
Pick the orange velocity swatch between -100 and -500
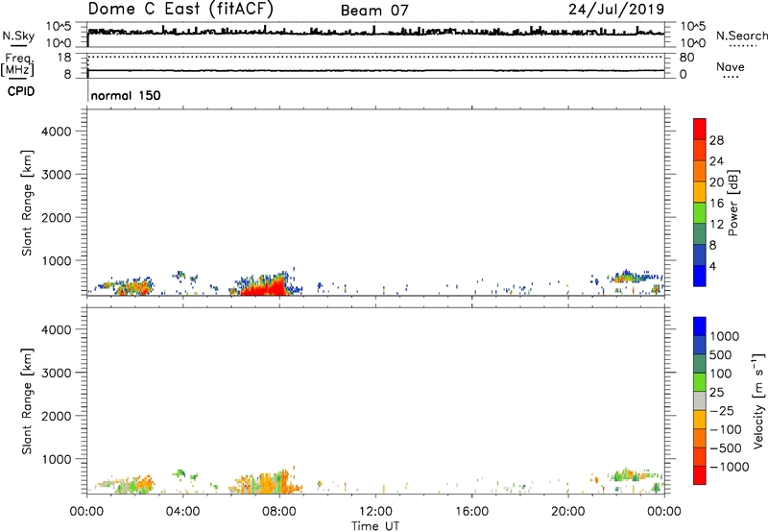(x=700, y=439)
